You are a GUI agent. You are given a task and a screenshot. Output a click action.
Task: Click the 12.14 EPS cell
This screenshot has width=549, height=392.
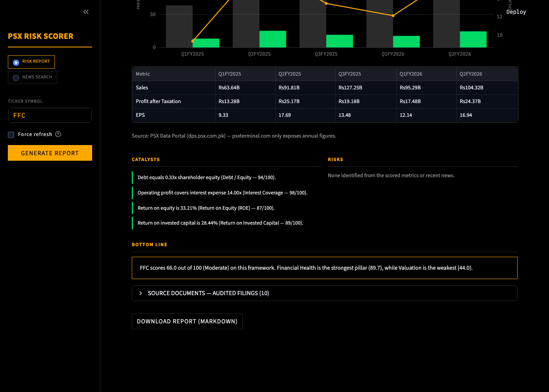pyautogui.click(x=426, y=115)
